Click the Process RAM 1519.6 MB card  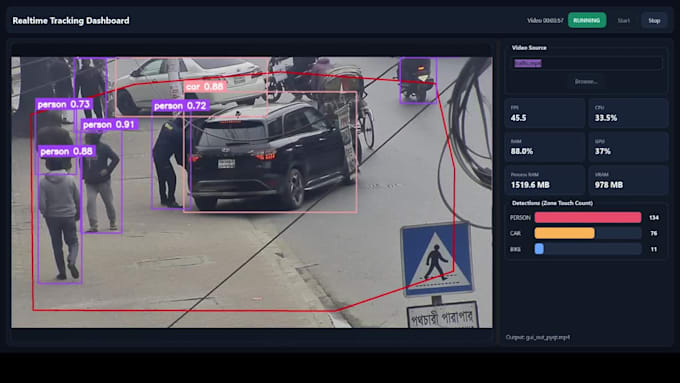click(x=545, y=180)
